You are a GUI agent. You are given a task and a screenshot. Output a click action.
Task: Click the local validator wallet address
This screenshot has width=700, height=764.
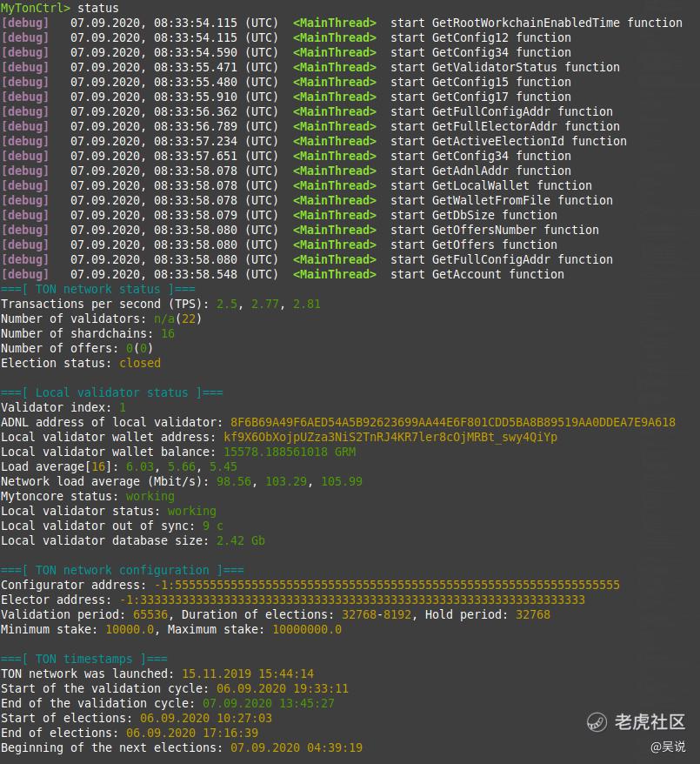[390, 437]
